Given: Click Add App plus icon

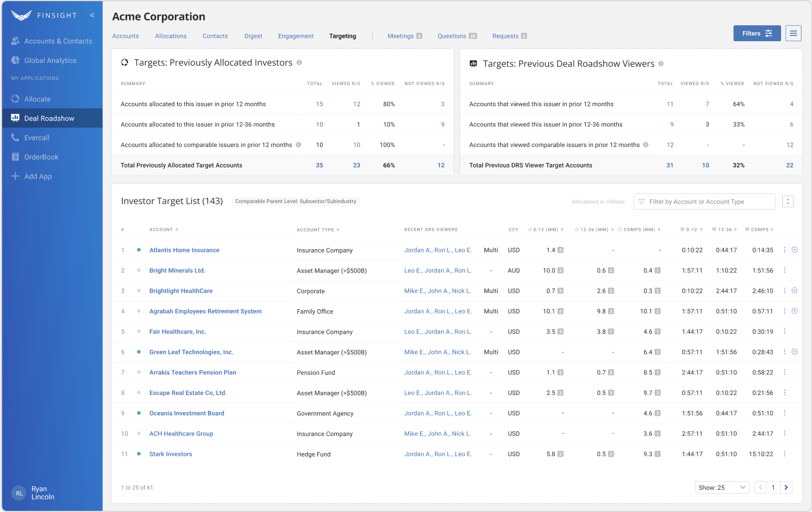Looking at the screenshot, I should [15, 176].
